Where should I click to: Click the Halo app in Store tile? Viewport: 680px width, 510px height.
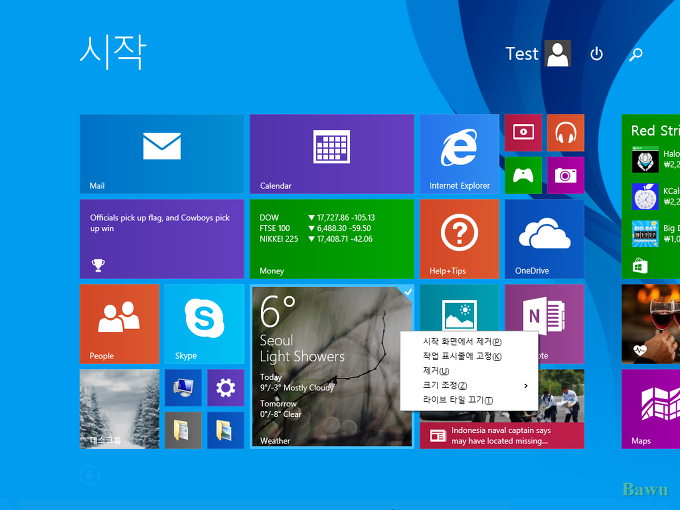pos(655,160)
